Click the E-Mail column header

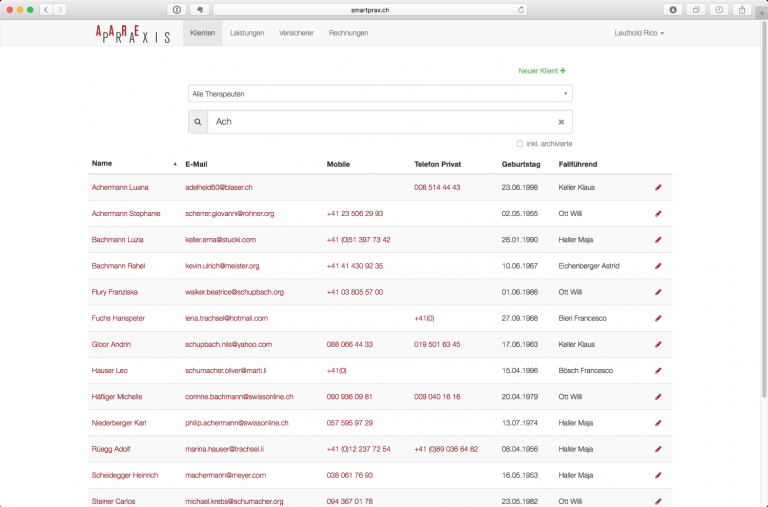point(196,164)
